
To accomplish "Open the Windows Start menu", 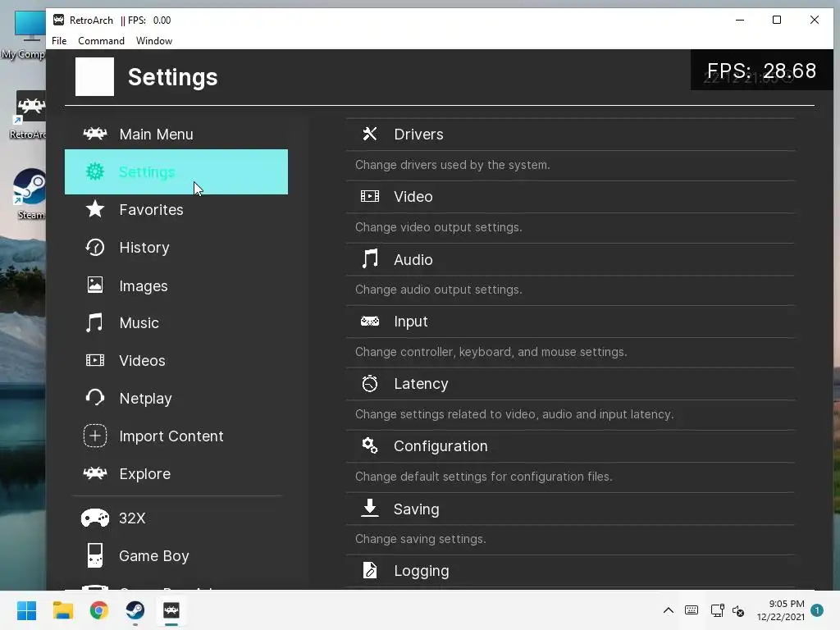I will pyautogui.click(x=27, y=610).
